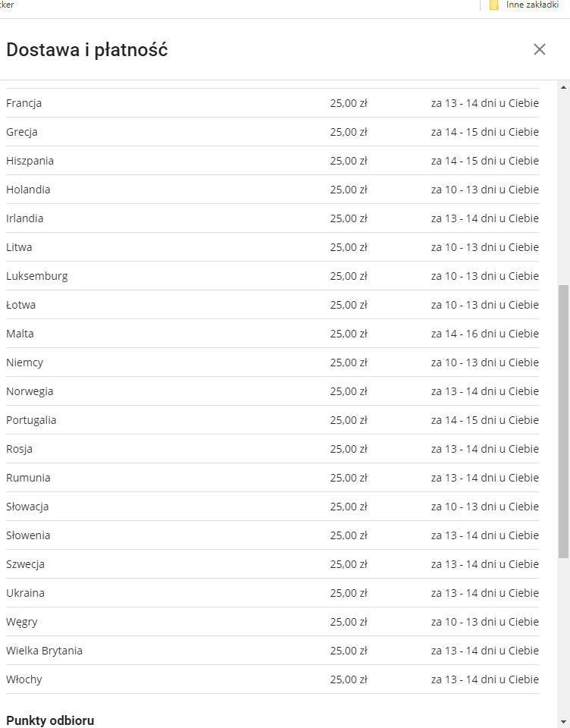Image resolution: width=570 pixels, height=728 pixels.
Task: Click the Hiszpania country label
Action: (x=30, y=161)
